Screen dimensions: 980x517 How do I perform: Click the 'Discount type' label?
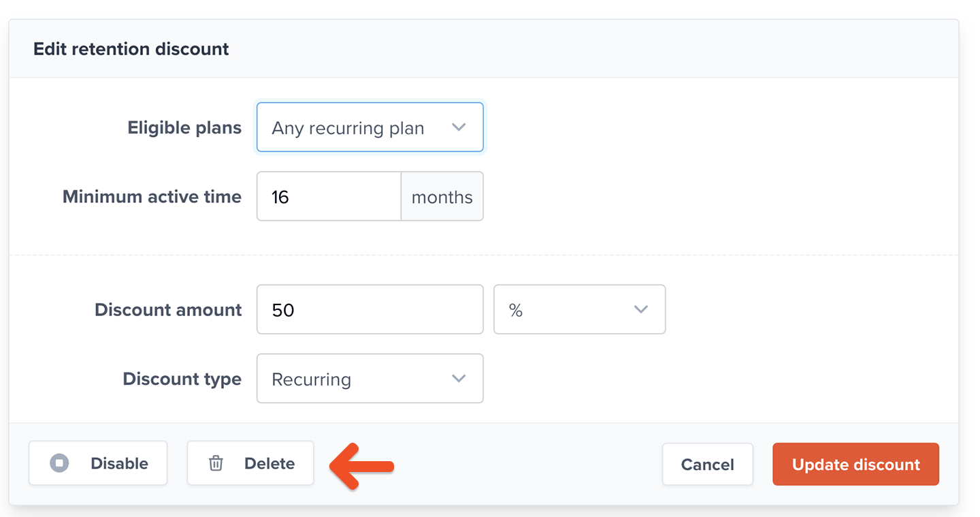tap(182, 379)
